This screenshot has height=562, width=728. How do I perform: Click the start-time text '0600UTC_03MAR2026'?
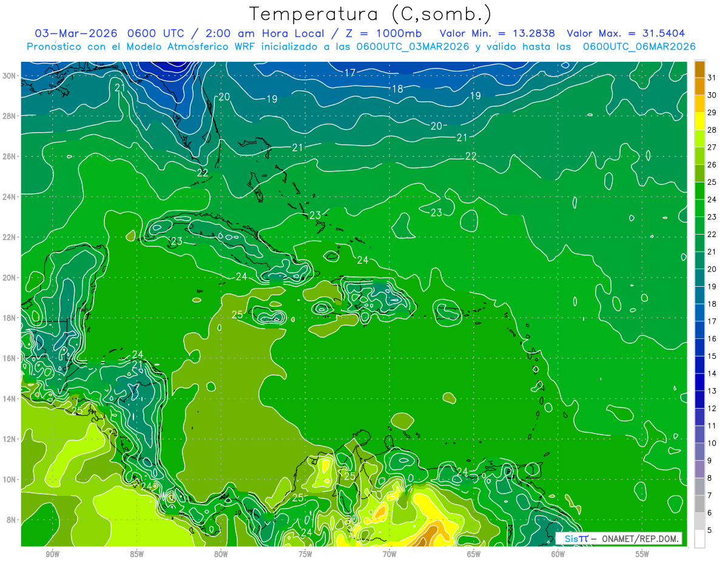coord(413,46)
